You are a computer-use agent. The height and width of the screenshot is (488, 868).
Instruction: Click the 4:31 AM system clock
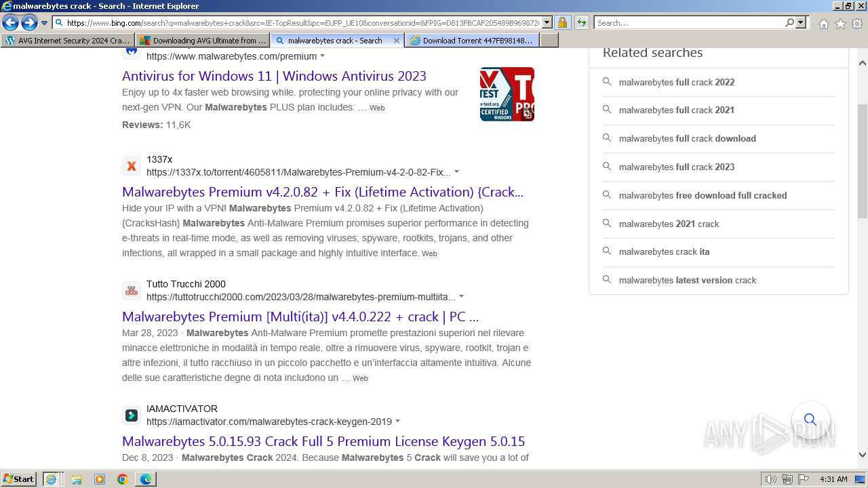833,479
